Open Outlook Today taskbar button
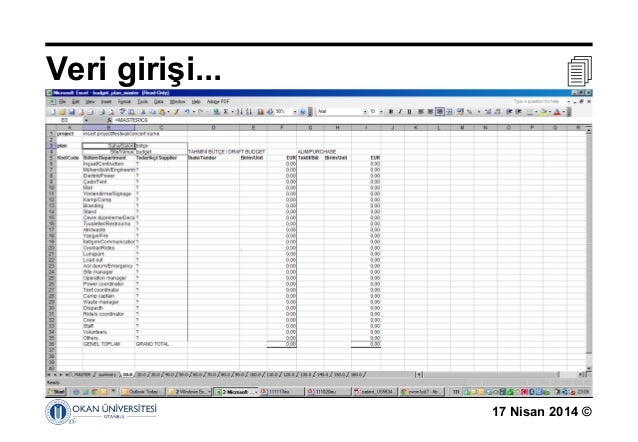Image resolution: width=638 pixels, height=442 pixels. (x=143, y=392)
